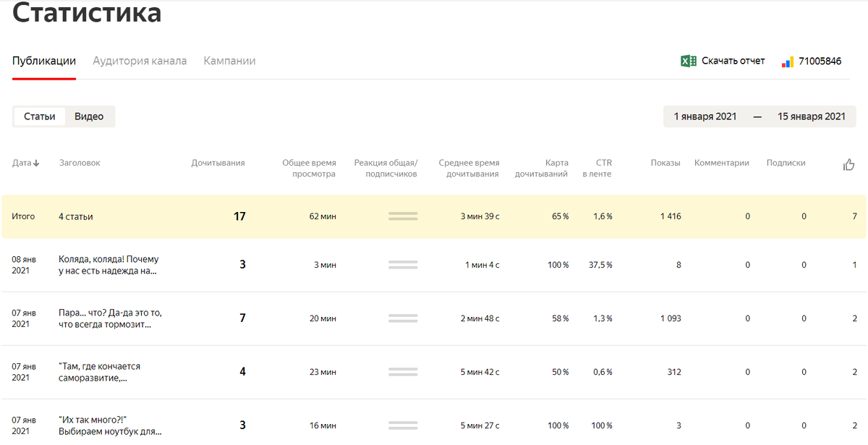Click the Заголовок column header
The width and height of the screenshot is (868, 445).
pos(80,163)
